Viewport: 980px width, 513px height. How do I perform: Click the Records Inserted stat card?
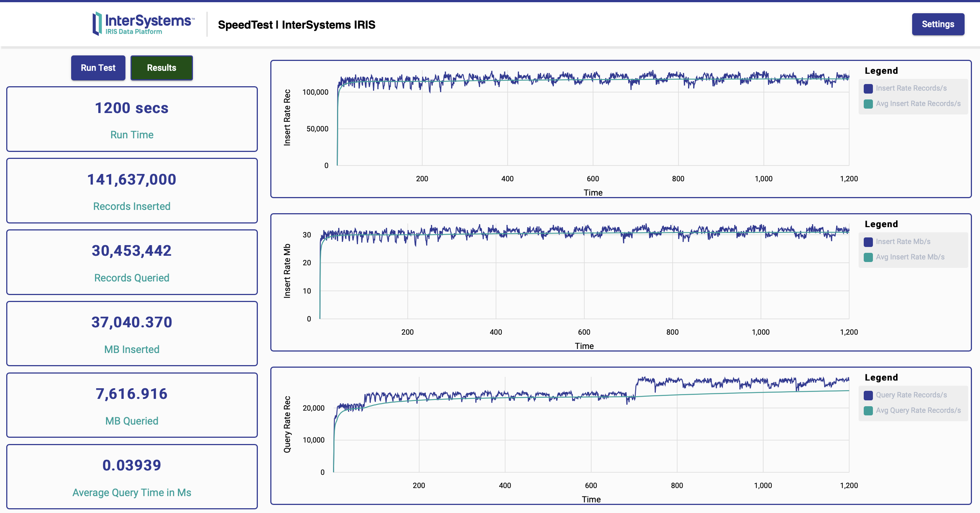[132, 191]
